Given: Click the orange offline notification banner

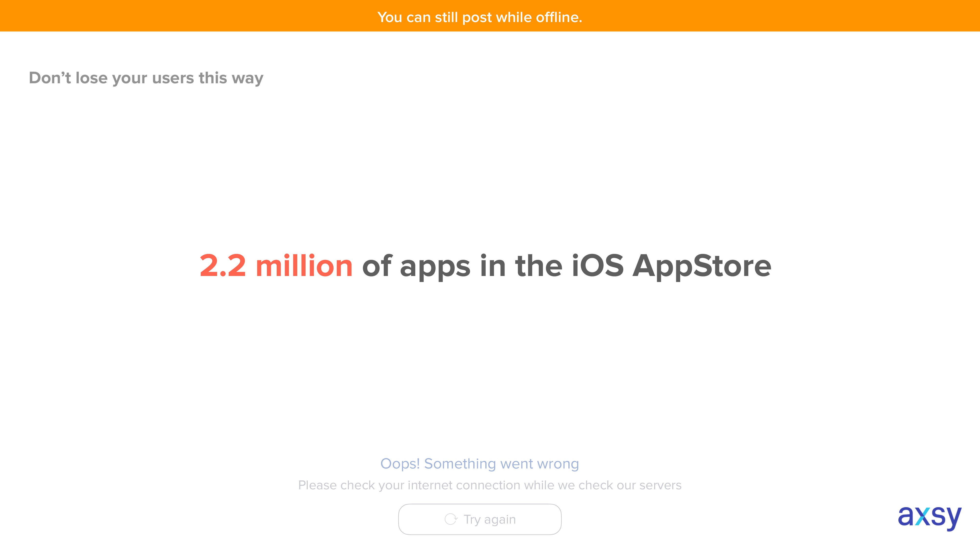Looking at the screenshot, I should (x=490, y=16).
